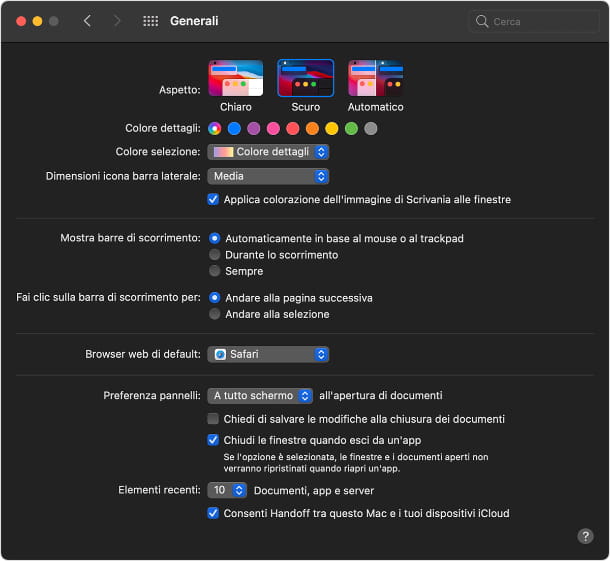This screenshot has height=561, width=610.
Task: Choose the purple accent color
Action: click(x=254, y=128)
